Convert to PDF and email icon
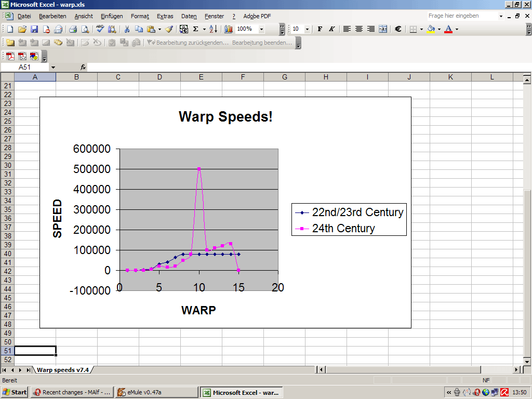 [x=22, y=56]
